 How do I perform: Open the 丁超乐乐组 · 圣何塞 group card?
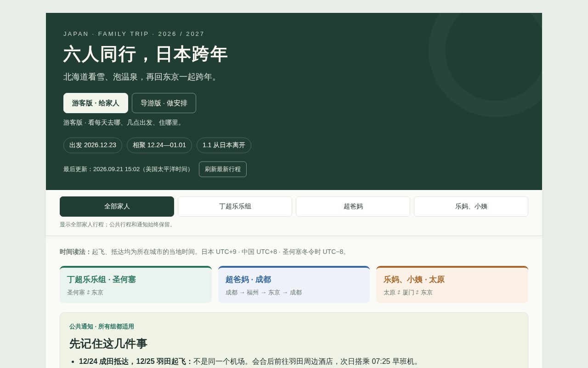(x=136, y=285)
